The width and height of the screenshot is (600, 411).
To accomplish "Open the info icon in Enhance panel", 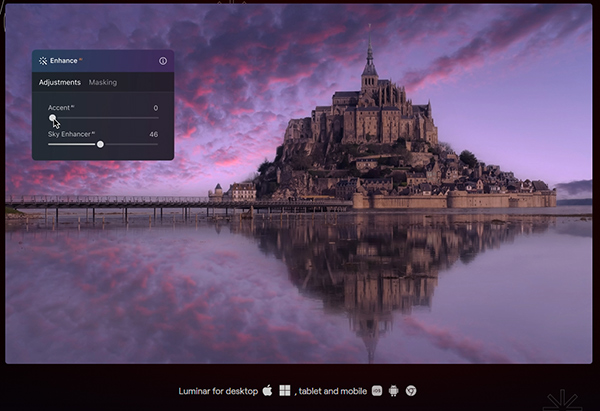I will click(163, 61).
